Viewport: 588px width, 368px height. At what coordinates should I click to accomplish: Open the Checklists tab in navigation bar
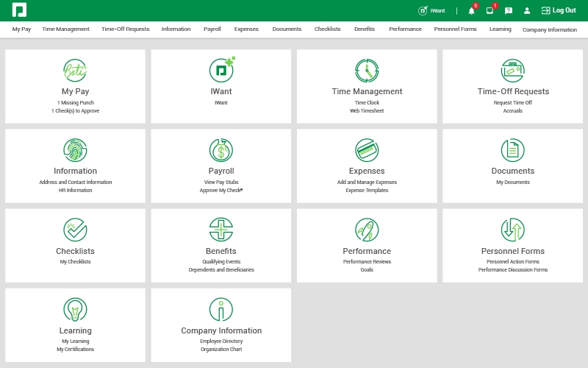327,29
